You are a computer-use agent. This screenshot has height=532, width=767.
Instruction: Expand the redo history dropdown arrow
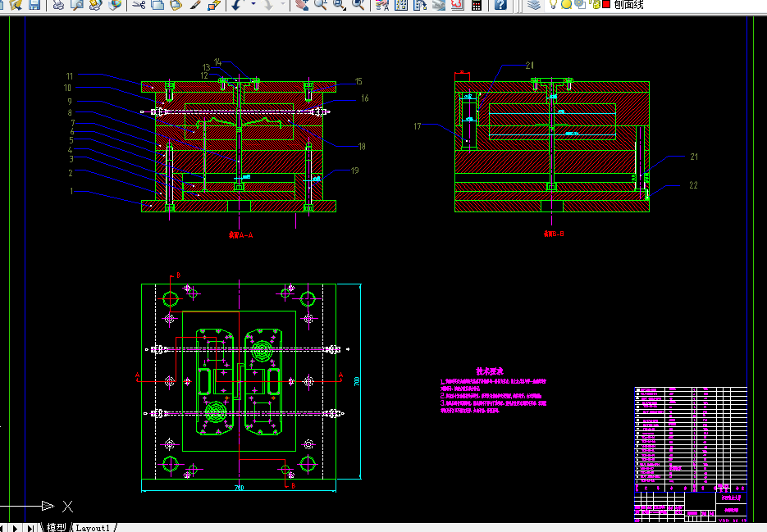coord(283,4)
